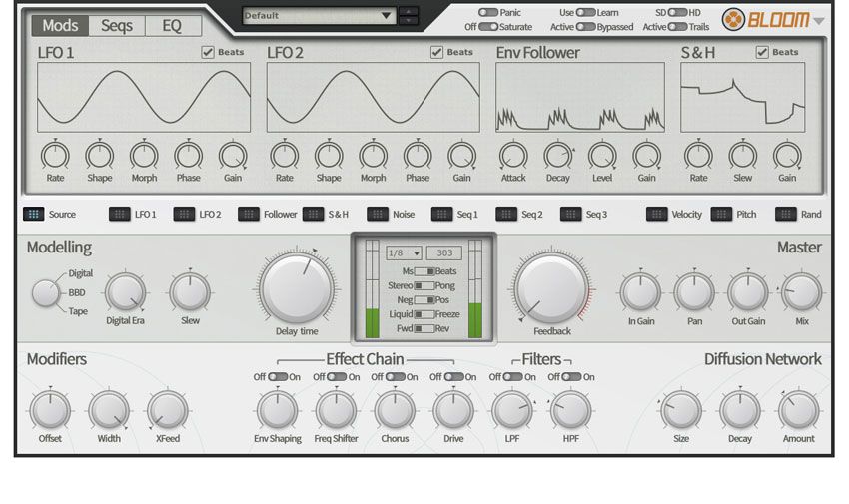Open the Velocity modulation matrix icon
Screen dimensions: 849x504
(x=656, y=214)
